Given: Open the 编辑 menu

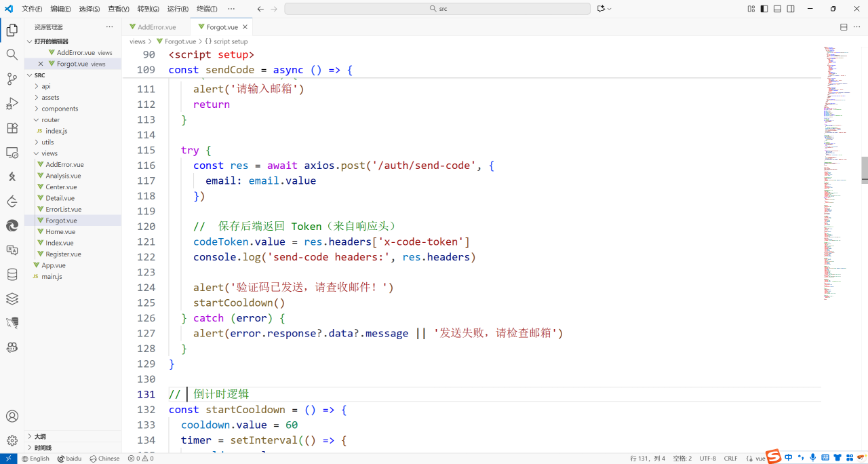Looking at the screenshot, I should [61, 9].
